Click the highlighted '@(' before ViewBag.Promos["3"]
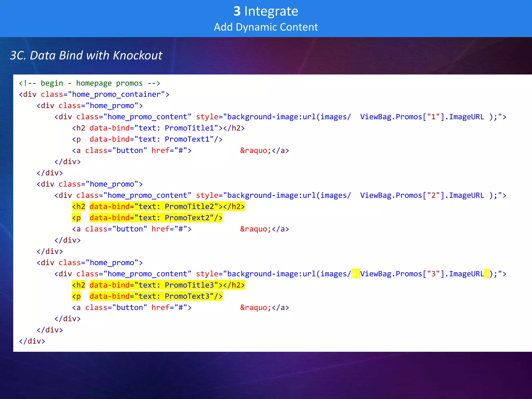The image size is (532, 399). [356, 274]
